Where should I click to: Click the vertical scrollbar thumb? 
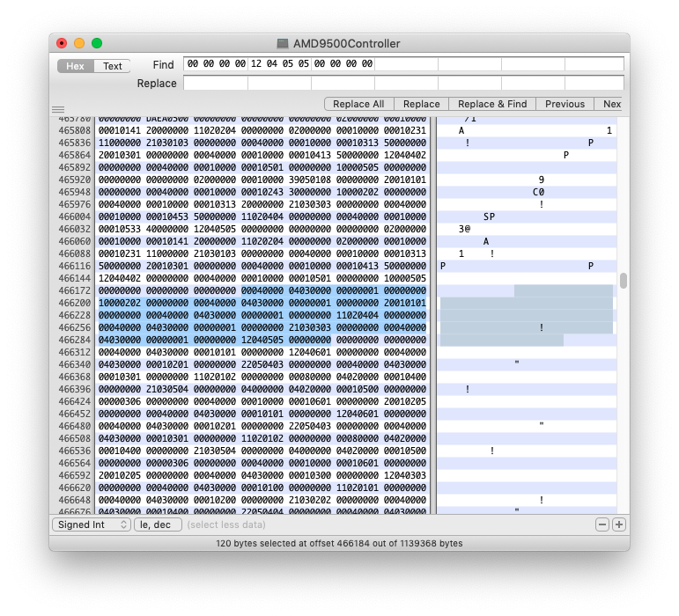point(624,281)
